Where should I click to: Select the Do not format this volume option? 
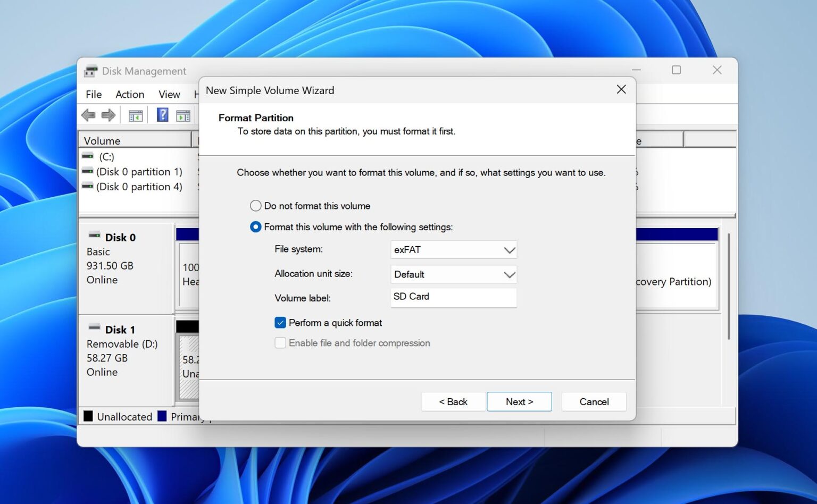(x=255, y=205)
